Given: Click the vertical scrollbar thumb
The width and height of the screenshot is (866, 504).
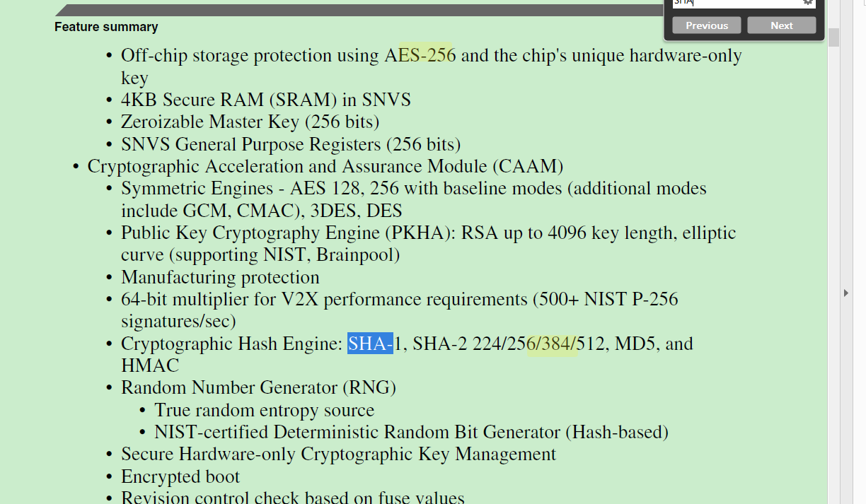Looking at the screenshot, I should point(833,37).
